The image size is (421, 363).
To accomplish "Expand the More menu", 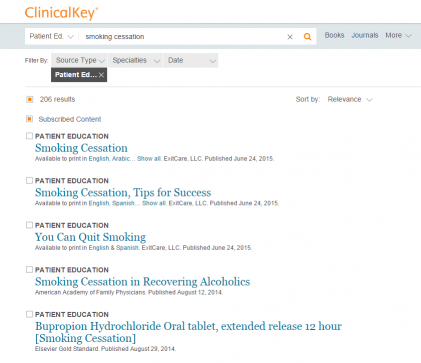I will pyautogui.click(x=398, y=35).
